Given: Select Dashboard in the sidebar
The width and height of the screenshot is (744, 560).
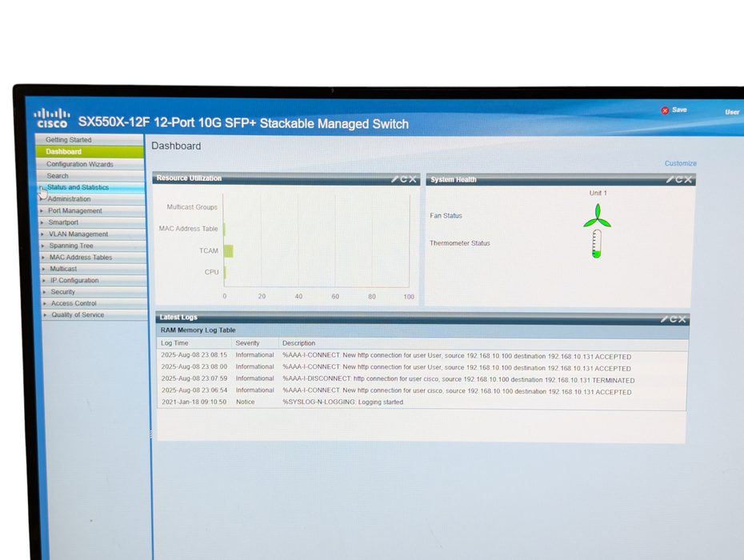Looking at the screenshot, I should (90, 151).
